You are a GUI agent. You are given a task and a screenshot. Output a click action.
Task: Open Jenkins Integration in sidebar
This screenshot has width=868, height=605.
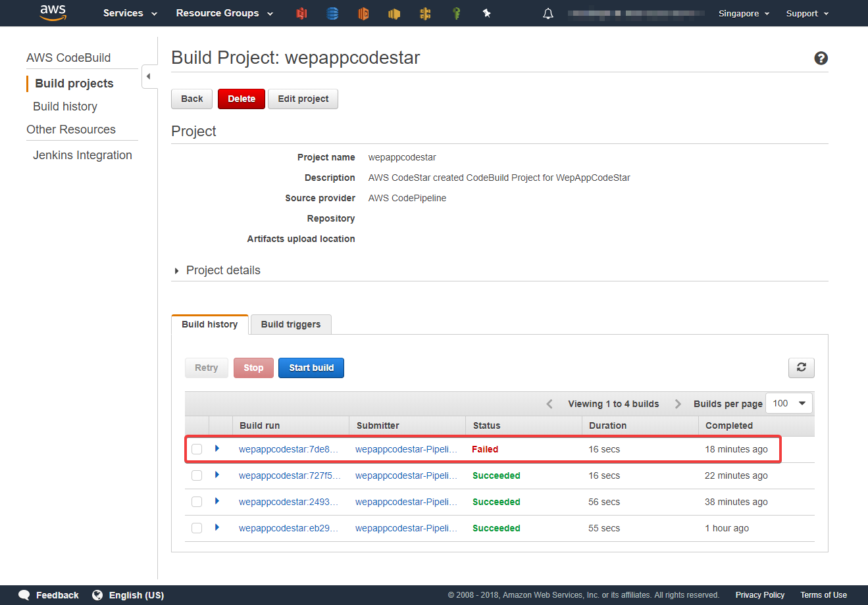tap(83, 155)
